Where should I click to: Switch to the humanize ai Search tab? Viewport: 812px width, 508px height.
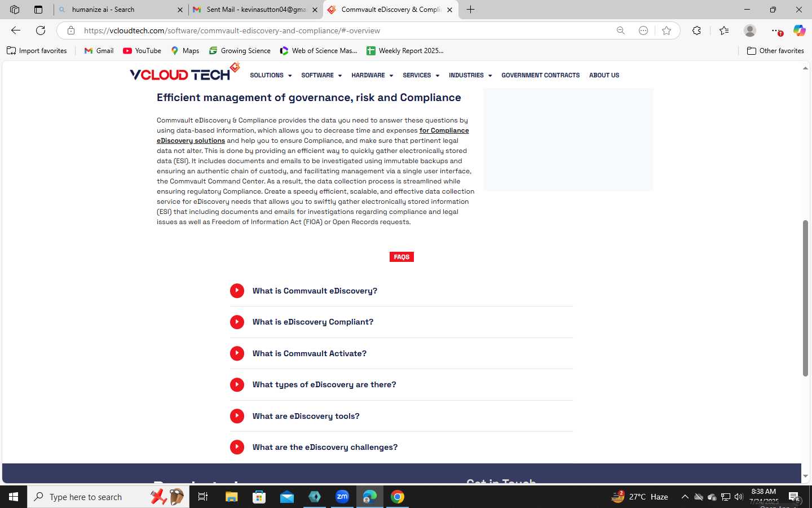(121, 10)
